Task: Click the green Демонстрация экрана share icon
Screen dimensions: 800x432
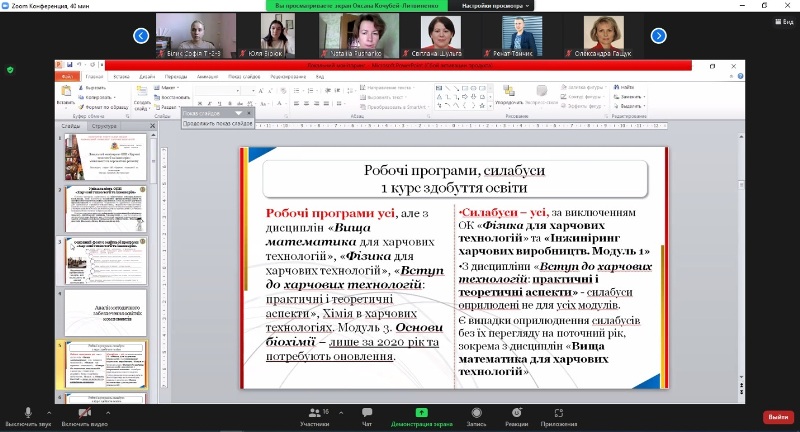Action: tap(421, 411)
